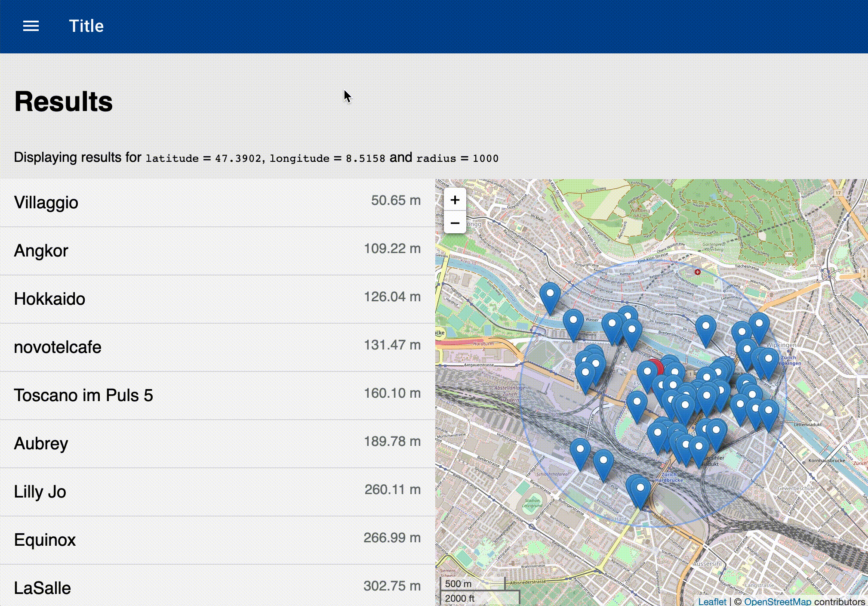The width and height of the screenshot is (868, 606).
Task: Pick the Aubrey result row
Action: 217,444
